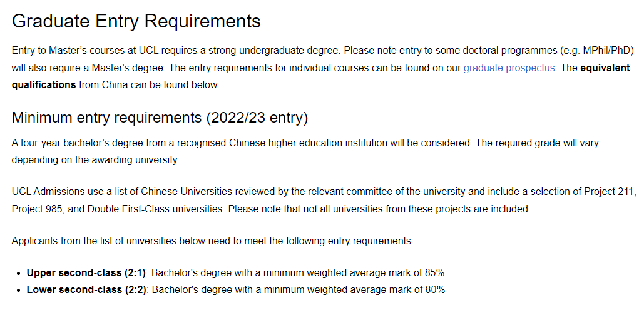Select the bold Upper second-class (2:1) label
This screenshot has width=644, height=310.
coord(86,272)
